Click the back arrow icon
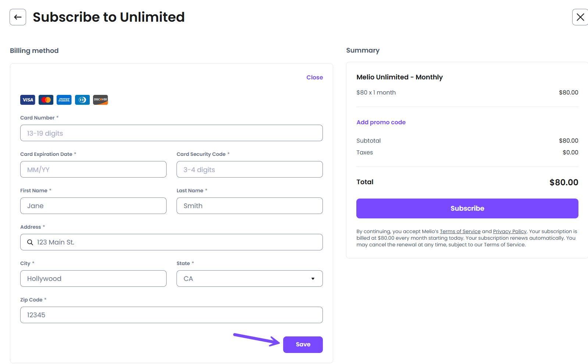The image size is (588, 364). coord(18,17)
